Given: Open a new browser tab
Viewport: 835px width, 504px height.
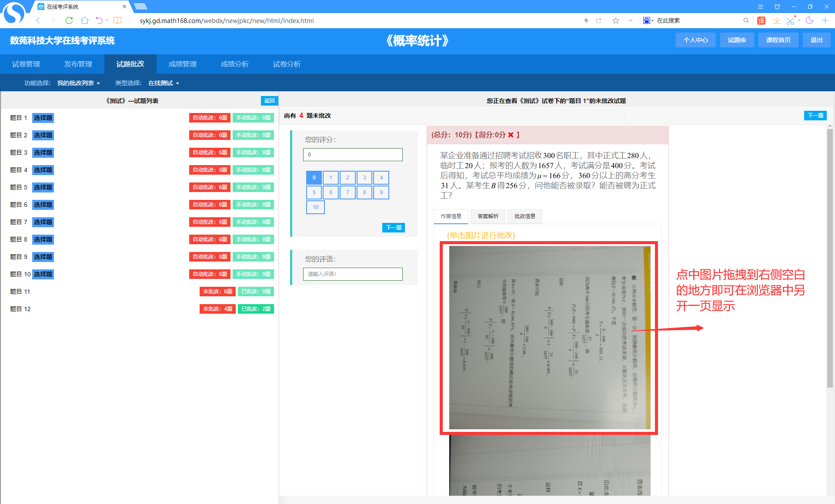Looking at the screenshot, I should tap(140, 7).
